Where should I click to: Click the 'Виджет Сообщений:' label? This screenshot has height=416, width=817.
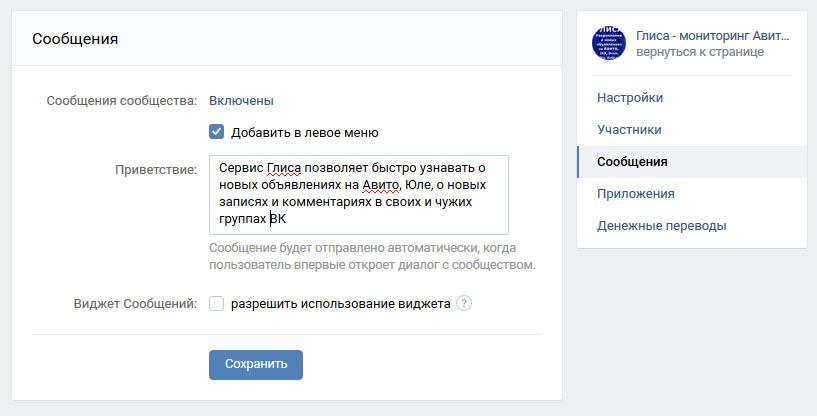(135, 303)
